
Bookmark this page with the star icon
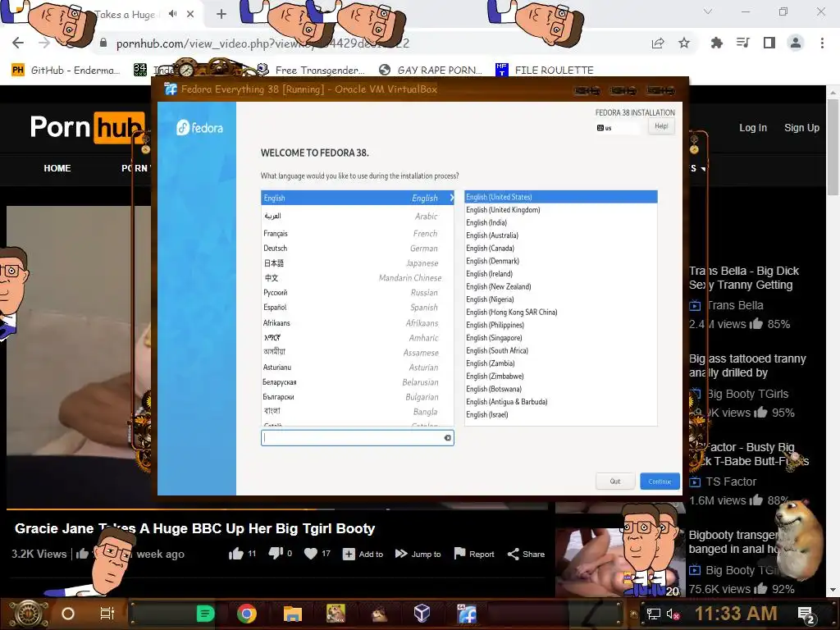tap(684, 43)
